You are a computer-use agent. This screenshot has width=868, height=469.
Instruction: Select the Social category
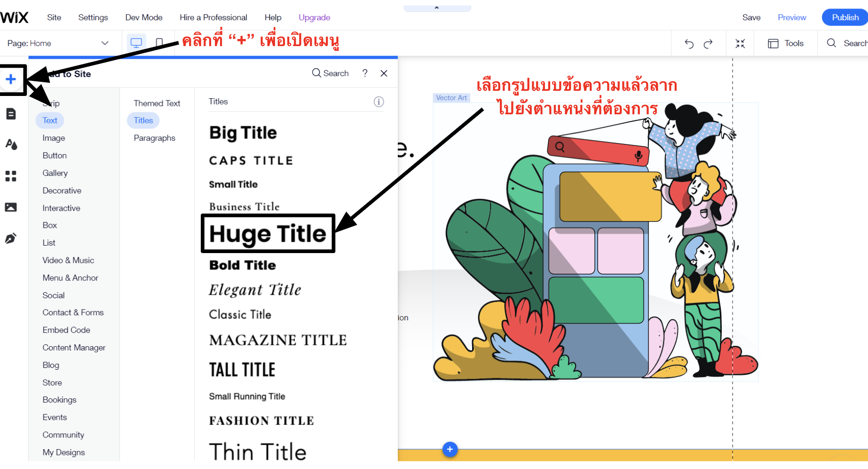click(x=54, y=295)
